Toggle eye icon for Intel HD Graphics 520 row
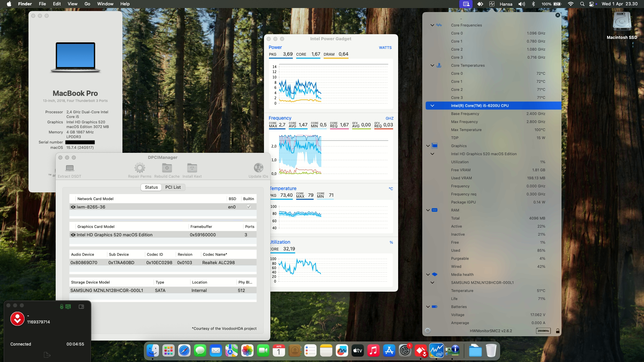Image resolution: width=644 pixels, height=362 pixels. 73,235
